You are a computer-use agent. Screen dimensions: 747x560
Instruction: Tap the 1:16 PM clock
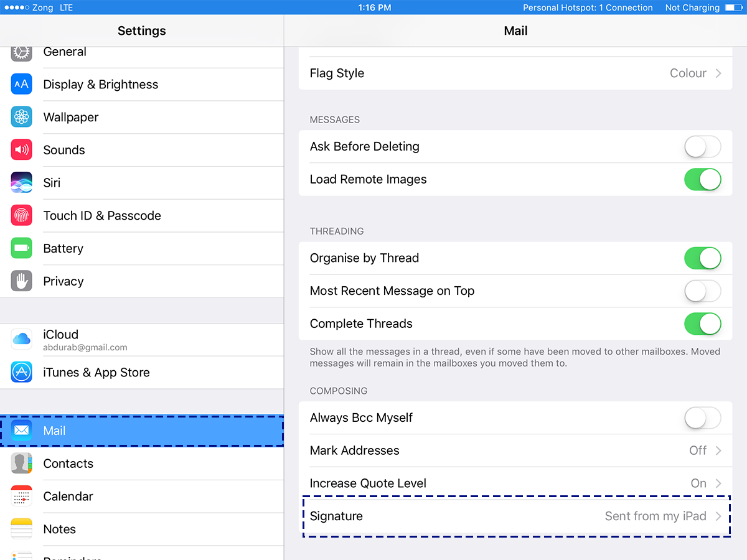(x=375, y=7)
